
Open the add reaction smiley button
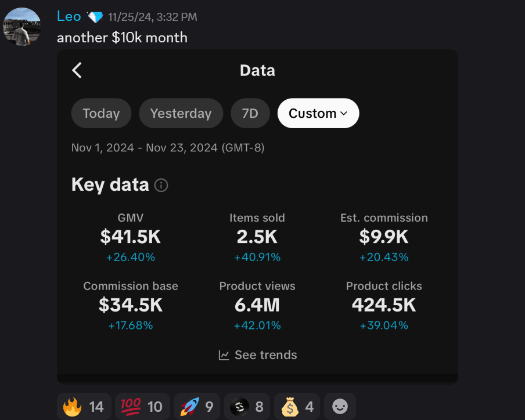coord(340,407)
